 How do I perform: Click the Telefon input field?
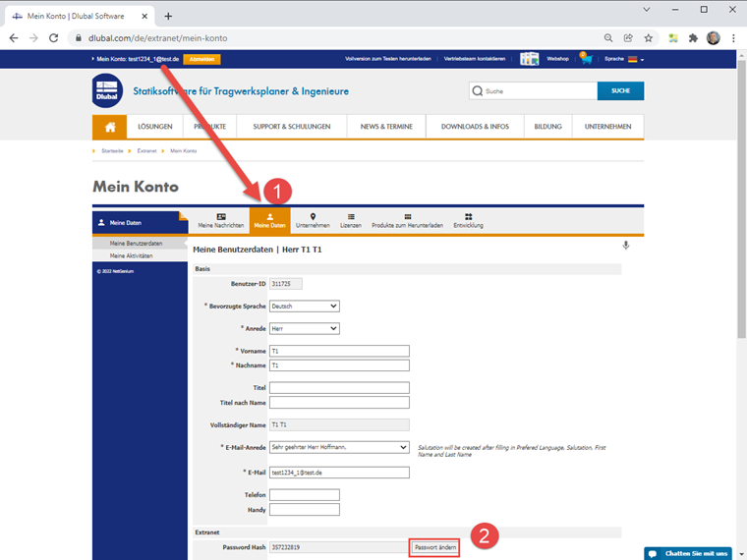pyautogui.click(x=305, y=495)
